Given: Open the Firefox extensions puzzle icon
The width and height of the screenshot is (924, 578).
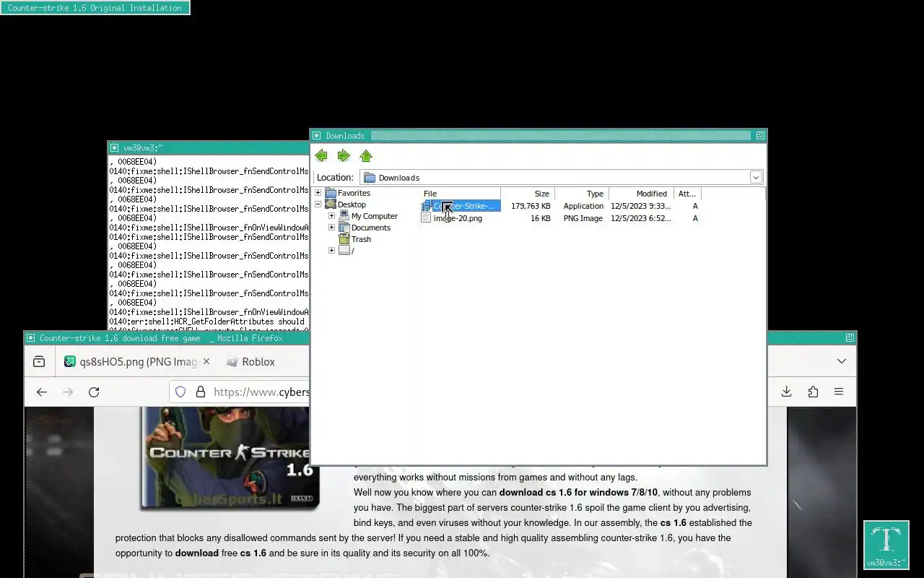Looking at the screenshot, I should coord(813,392).
